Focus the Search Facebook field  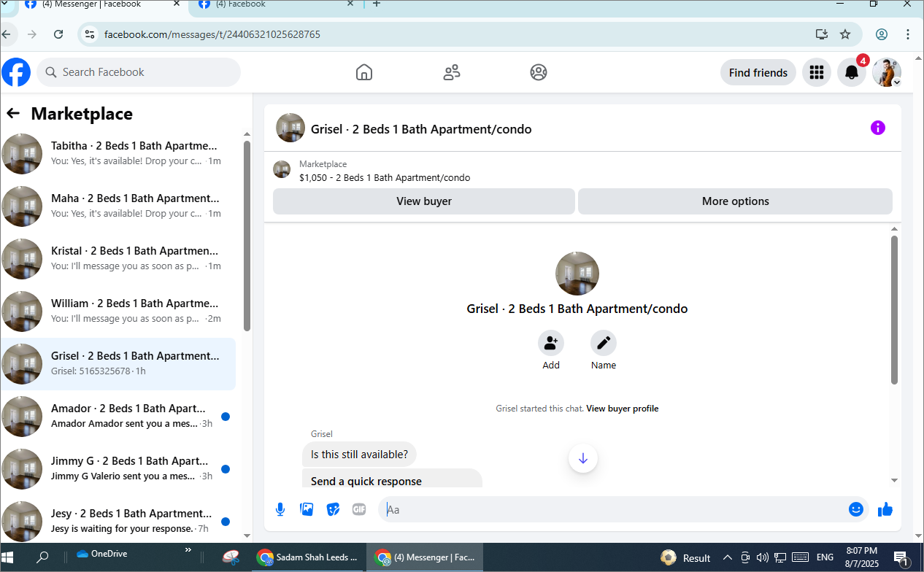139,72
